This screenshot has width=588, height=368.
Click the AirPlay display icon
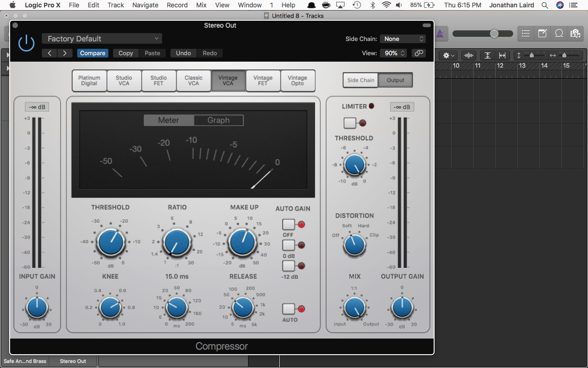click(x=340, y=5)
